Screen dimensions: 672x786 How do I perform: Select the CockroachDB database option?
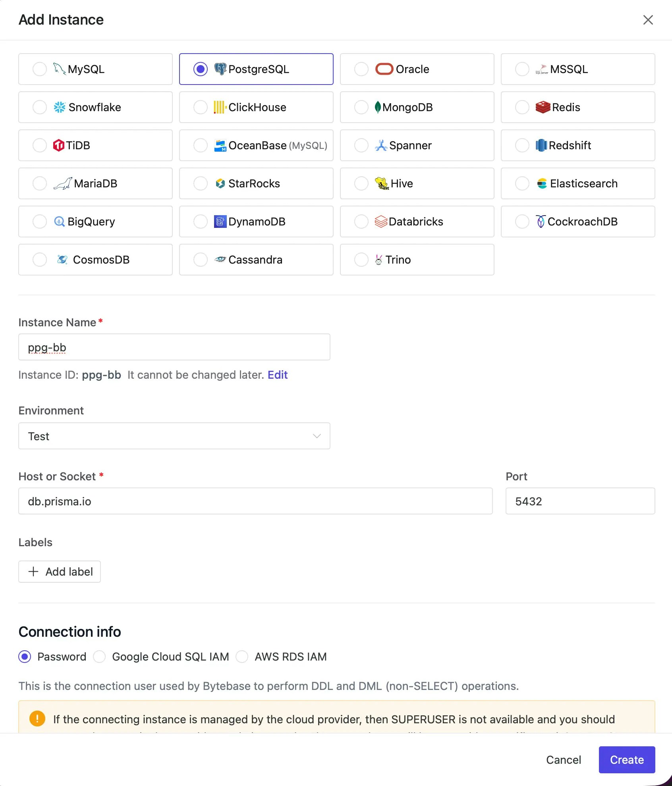(x=577, y=222)
